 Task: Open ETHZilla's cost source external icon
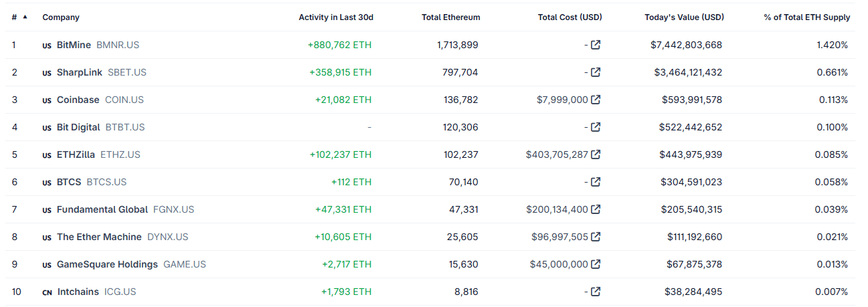point(596,155)
